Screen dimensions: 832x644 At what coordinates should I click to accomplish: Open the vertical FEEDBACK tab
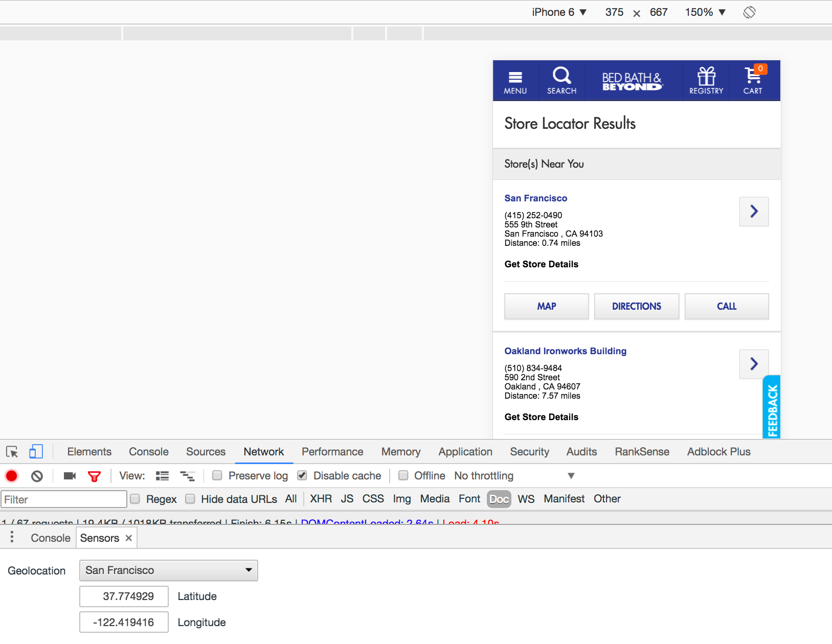coord(772,407)
